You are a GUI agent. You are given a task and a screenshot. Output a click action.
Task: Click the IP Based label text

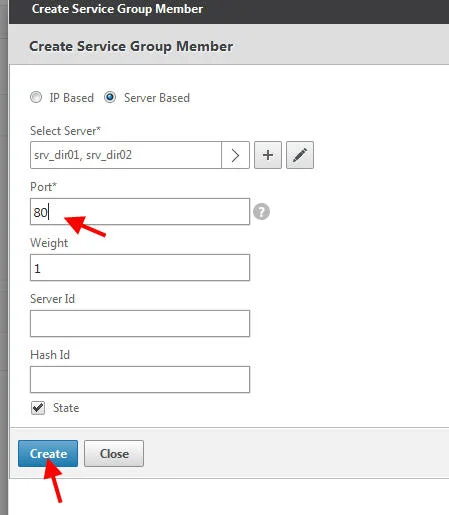point(72,98)
